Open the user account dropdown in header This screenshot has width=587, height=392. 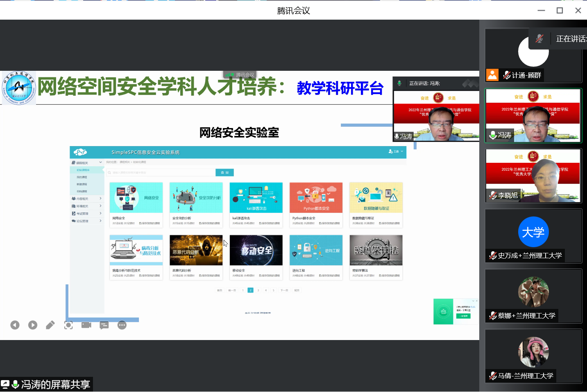[396, 151]
